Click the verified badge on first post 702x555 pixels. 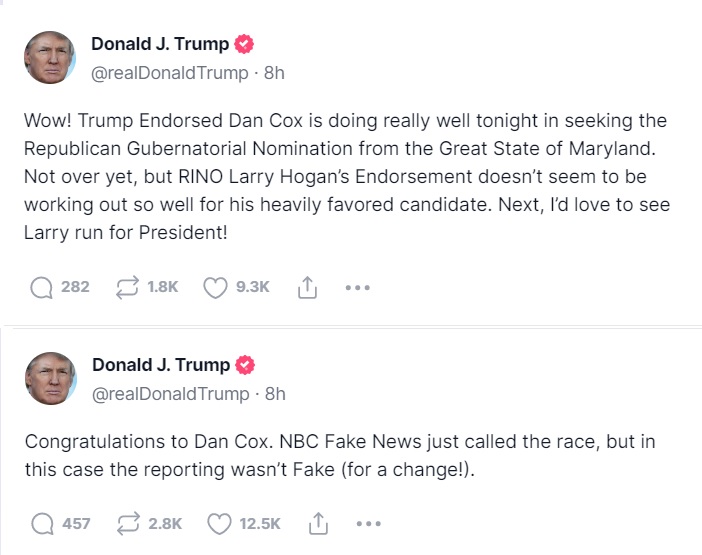pyautogui.click(x=244, y=44)
